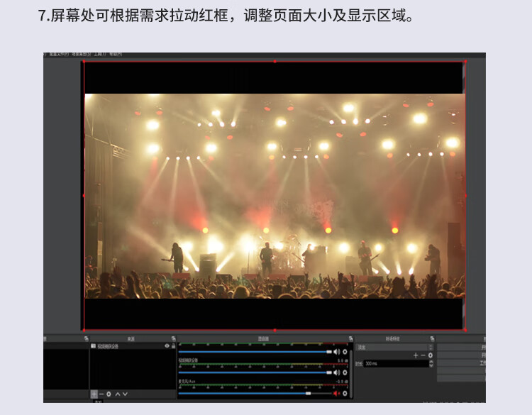The image size is (532, 415).
Task: Add a scene transition with plus icon
Action: (x=416, y=355)
